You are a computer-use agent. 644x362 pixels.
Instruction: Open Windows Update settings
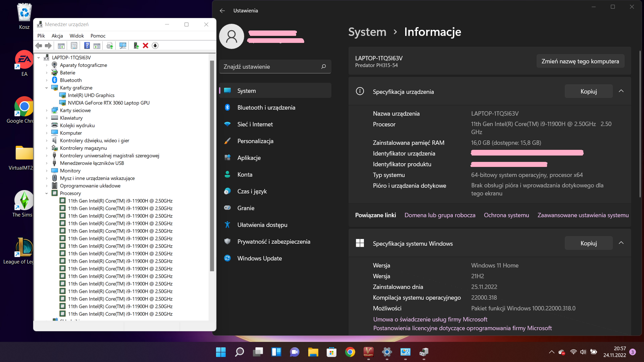click(x=275, y=258)
